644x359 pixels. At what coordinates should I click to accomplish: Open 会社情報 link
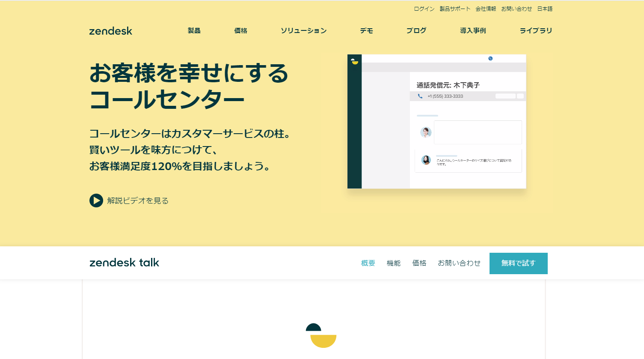click(486, 9)
